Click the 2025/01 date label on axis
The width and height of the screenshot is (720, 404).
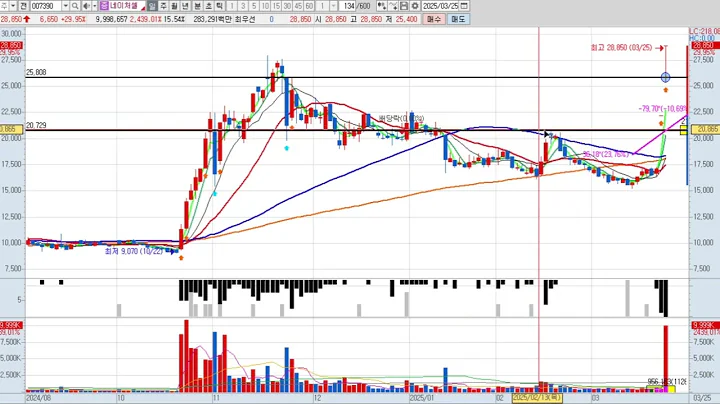point(422,398)
